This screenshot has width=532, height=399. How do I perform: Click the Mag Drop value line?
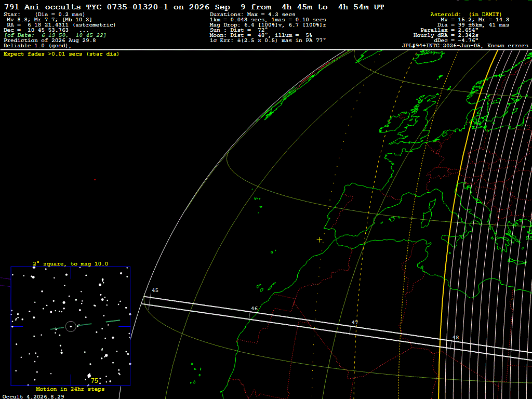(x=268, y=25)
